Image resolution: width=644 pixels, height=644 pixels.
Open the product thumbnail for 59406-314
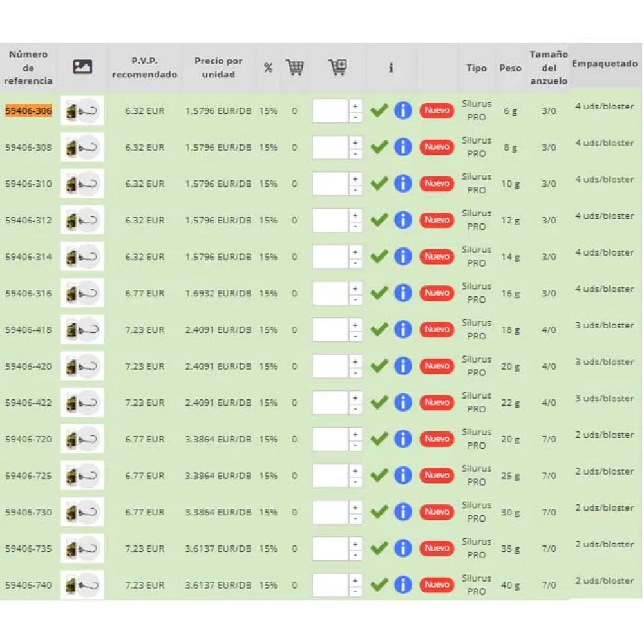point(82,256)
